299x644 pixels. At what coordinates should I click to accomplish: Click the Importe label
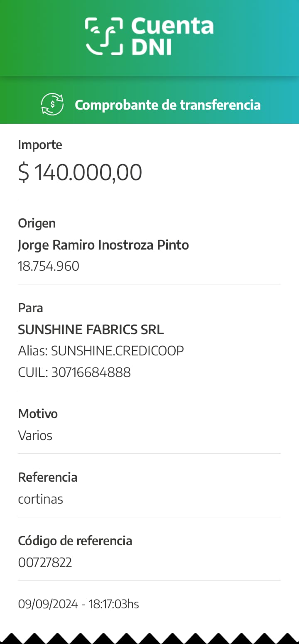40,145
